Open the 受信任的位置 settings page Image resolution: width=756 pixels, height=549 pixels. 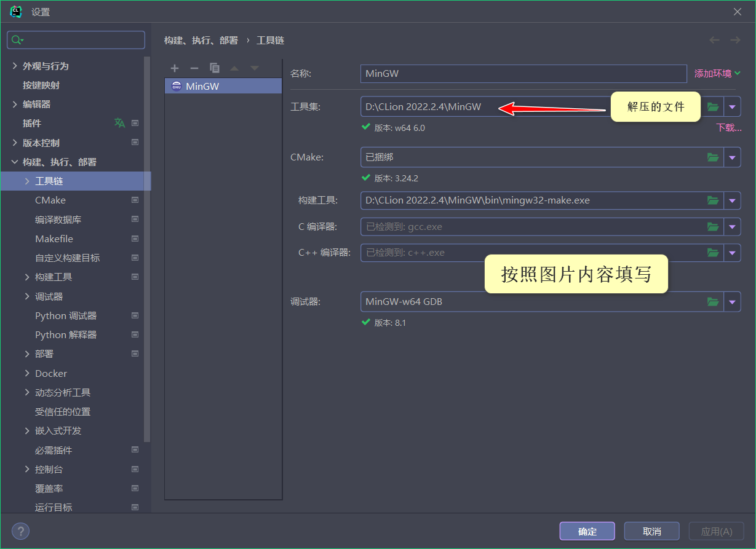click(63, 412)
